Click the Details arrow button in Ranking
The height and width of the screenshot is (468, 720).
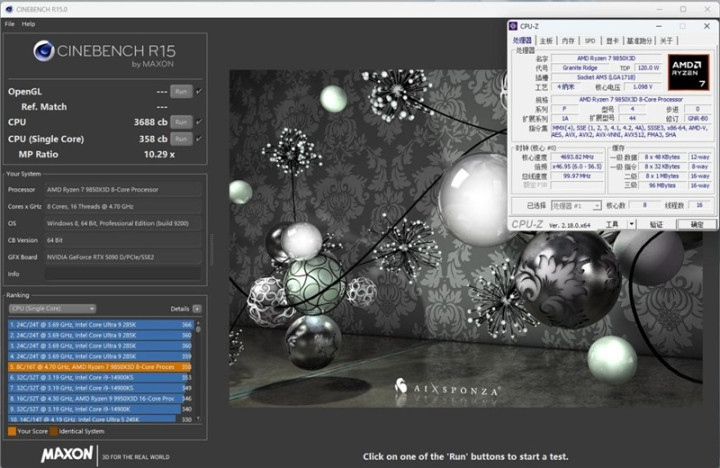[197, 309]
